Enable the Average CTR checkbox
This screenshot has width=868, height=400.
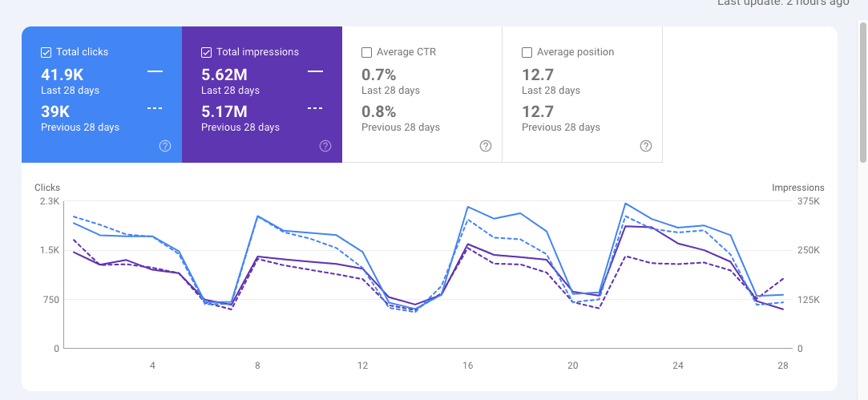tap(366, 53)
